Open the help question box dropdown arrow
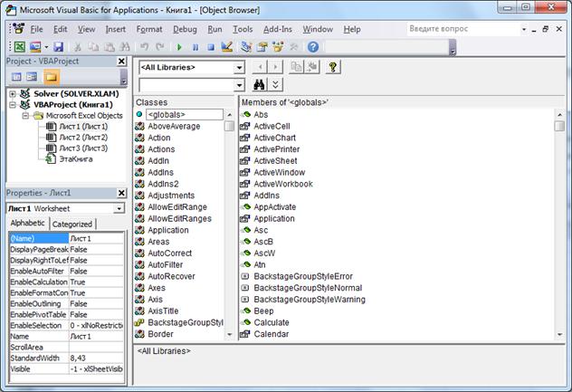 (524, 29)
